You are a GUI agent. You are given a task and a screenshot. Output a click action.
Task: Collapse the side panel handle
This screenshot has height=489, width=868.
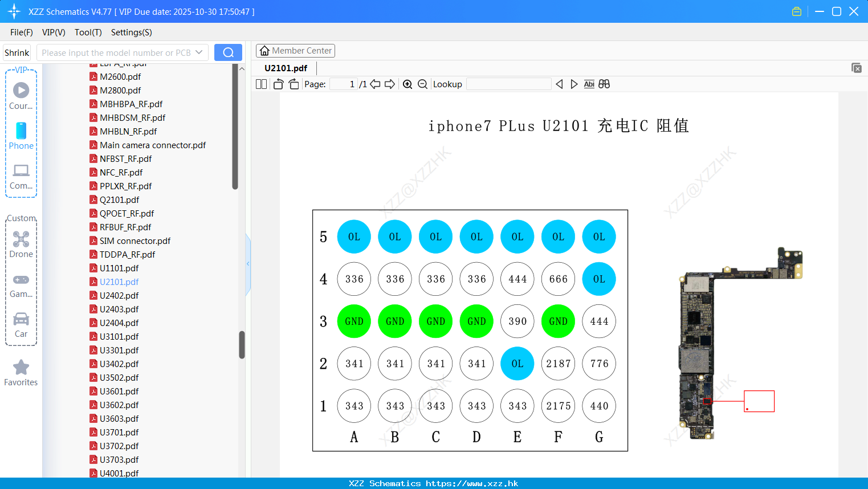(248, 264)
